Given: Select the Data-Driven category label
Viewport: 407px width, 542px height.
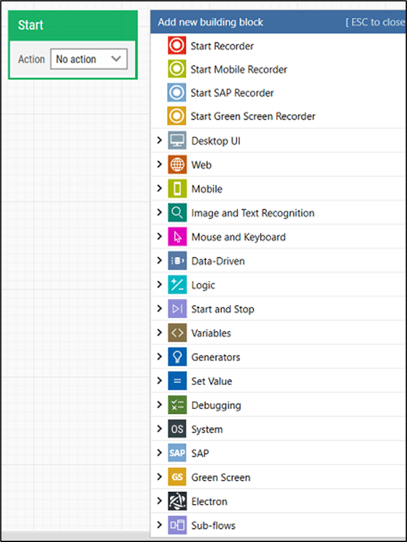Looking at the screenshot, I should pyautogui.click(x=218, y=261).
